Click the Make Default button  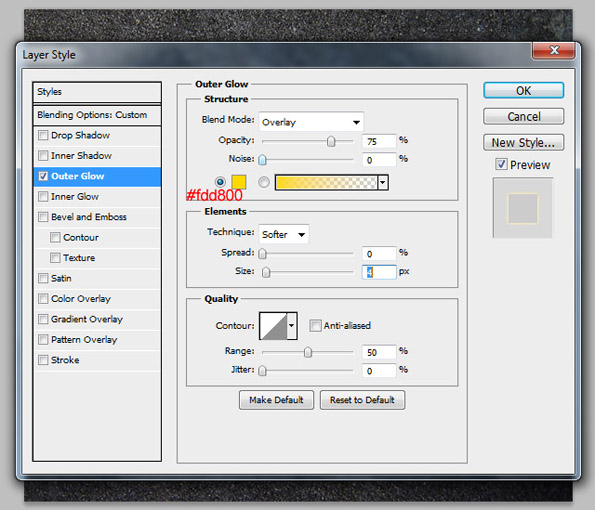(x=276, y=400)
